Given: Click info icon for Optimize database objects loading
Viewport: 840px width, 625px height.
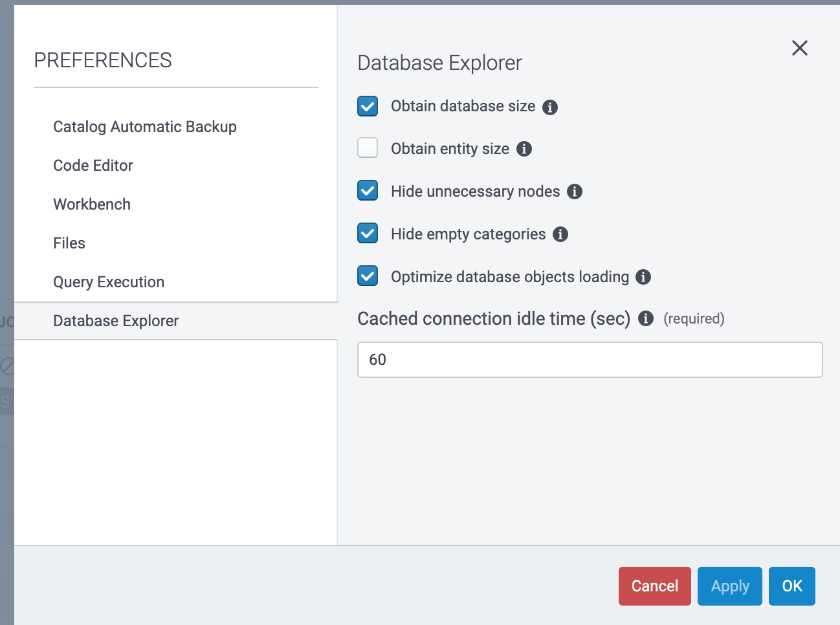Looking at the screenshot, I should (643, 277).
